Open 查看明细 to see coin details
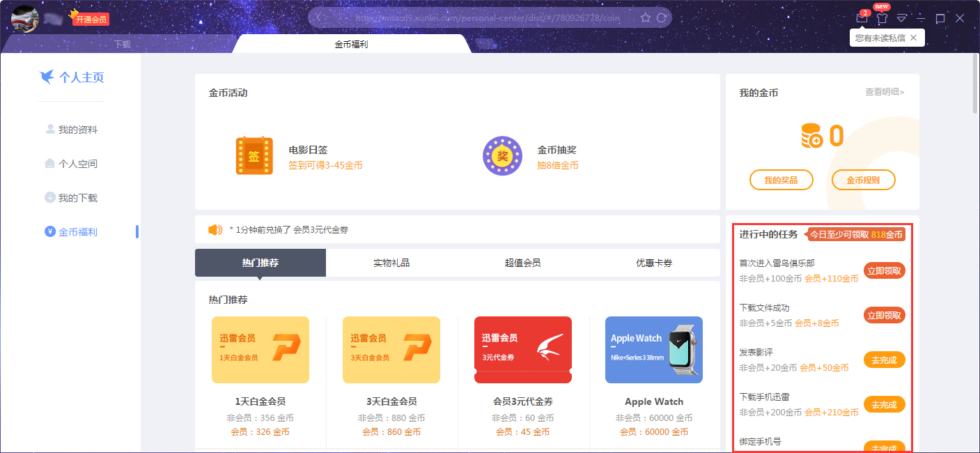Image resolution: width=980 pixels, height=453 pixels. [885, 92]
